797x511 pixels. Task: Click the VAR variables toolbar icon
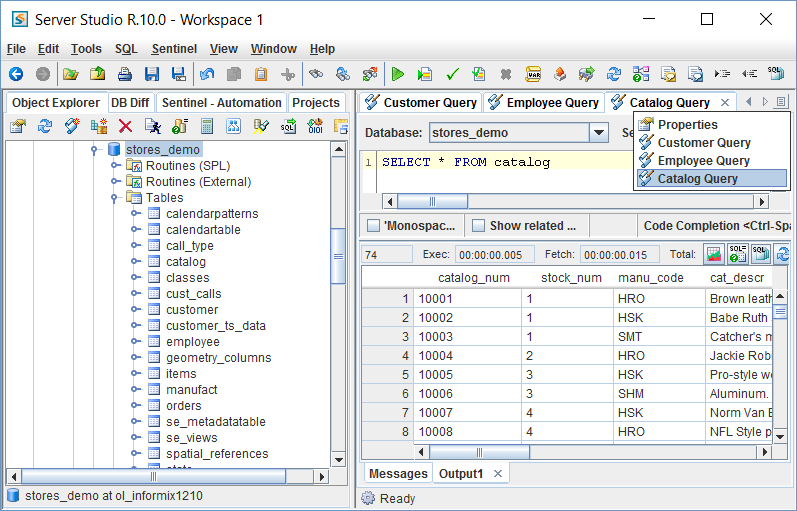[533, 74]
